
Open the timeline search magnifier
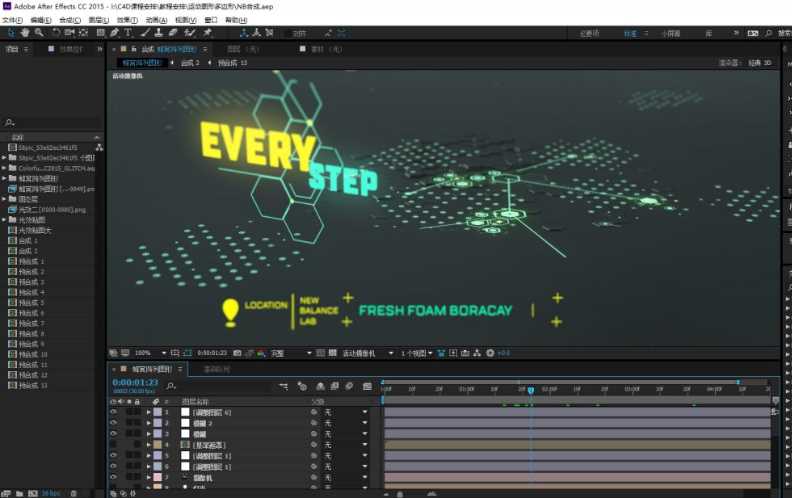tap(171, 386)
